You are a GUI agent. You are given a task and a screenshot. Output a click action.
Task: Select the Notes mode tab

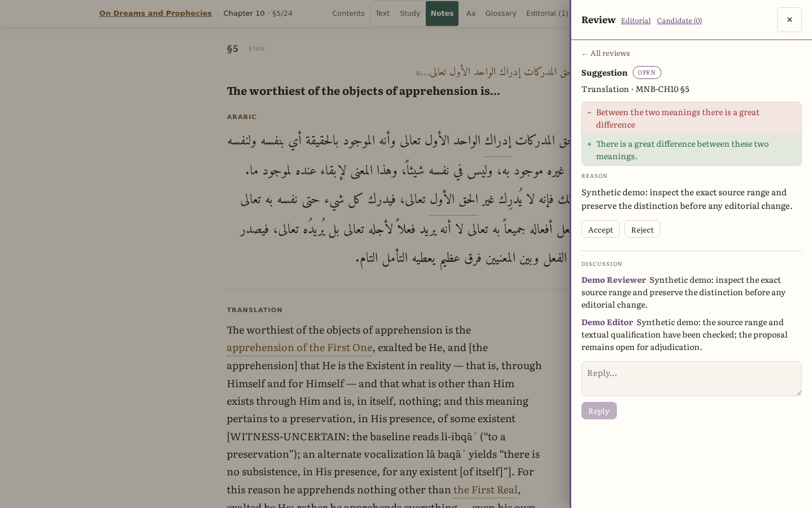point(442,13)
